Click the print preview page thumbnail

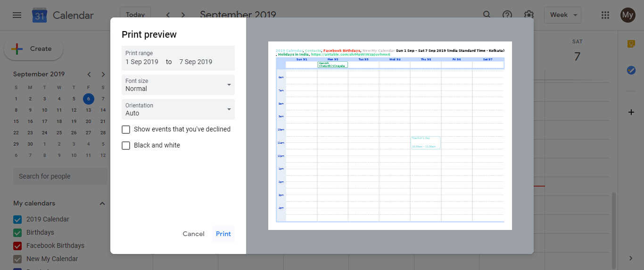pos(390,136)
